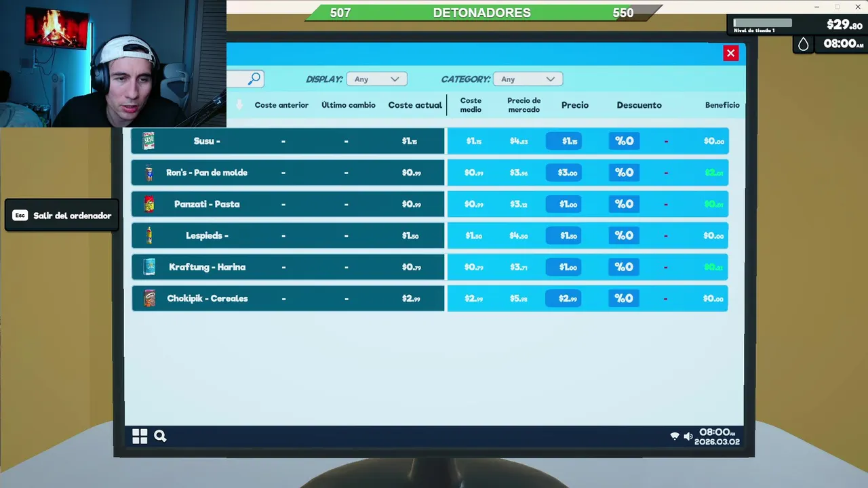
Task: Set the Ron's Pan de molde discount %0
Action: (624, 173)
